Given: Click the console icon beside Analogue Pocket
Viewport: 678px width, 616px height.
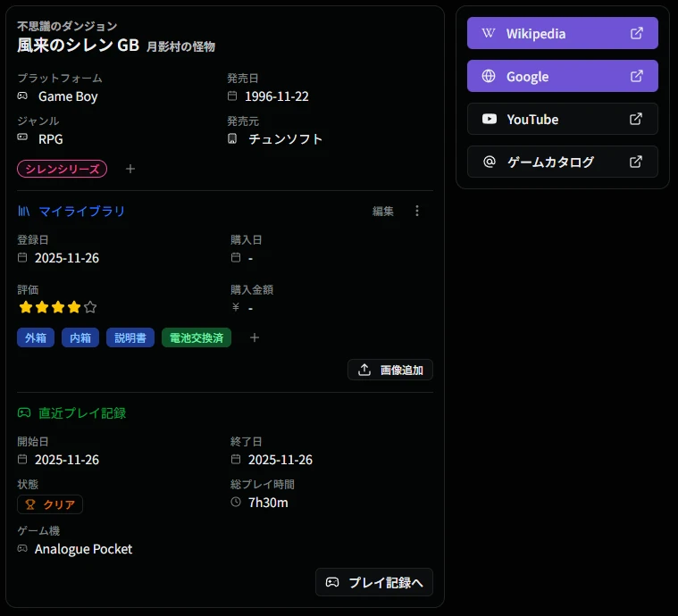Looking at the screenshot, I should pyautogui.click(x=22, y=548).
